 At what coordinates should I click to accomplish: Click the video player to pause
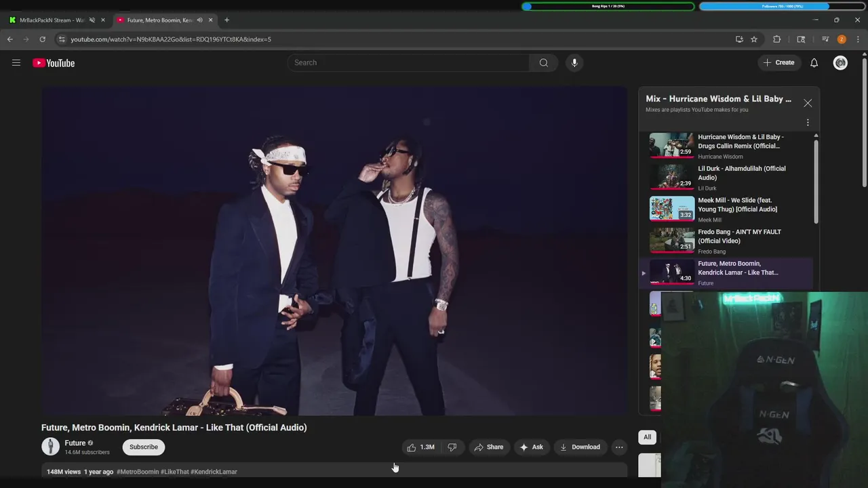(334, 251)
